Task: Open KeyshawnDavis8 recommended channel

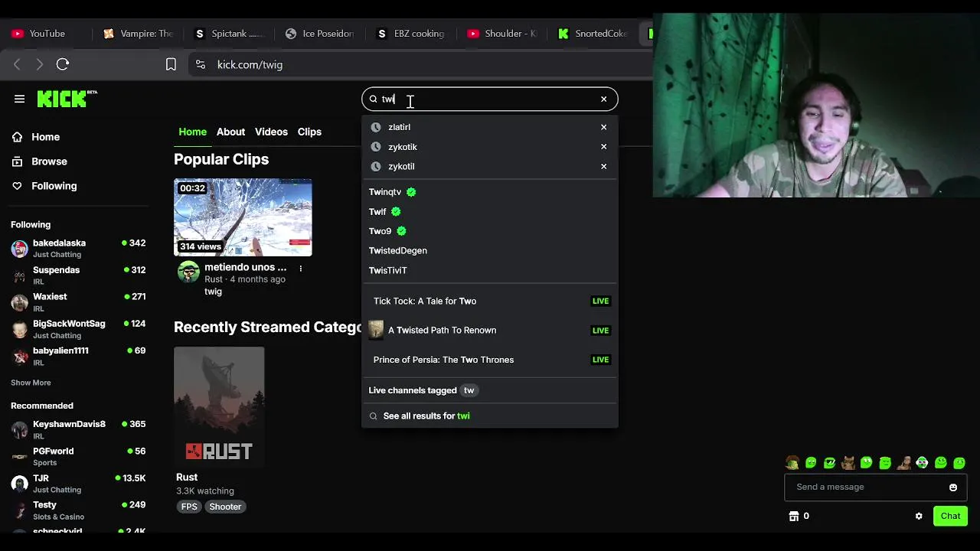Action: click(78, 429)
